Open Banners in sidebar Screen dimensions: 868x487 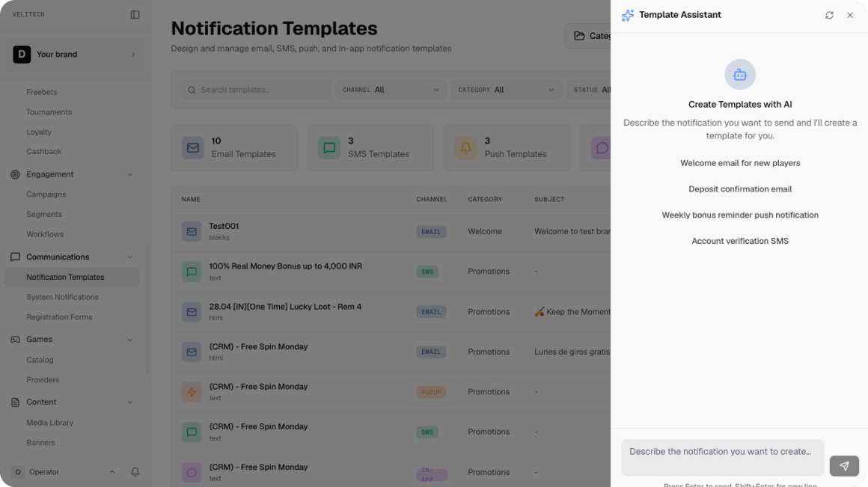tap(40, 443)
